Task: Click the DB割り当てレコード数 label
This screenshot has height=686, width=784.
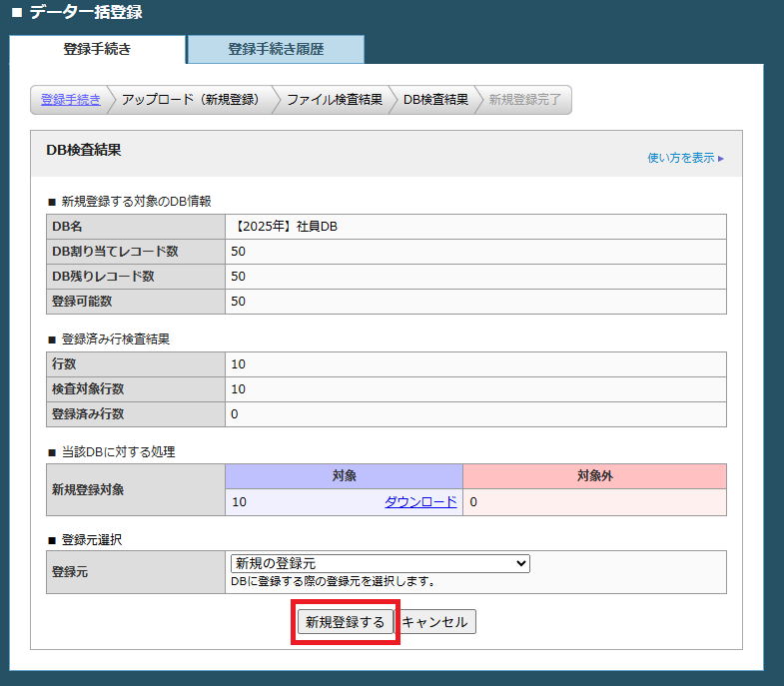Action: (115, 252)
